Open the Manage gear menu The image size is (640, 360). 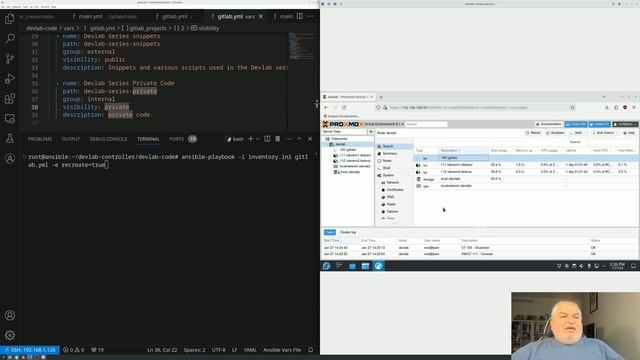click(10, 335)
